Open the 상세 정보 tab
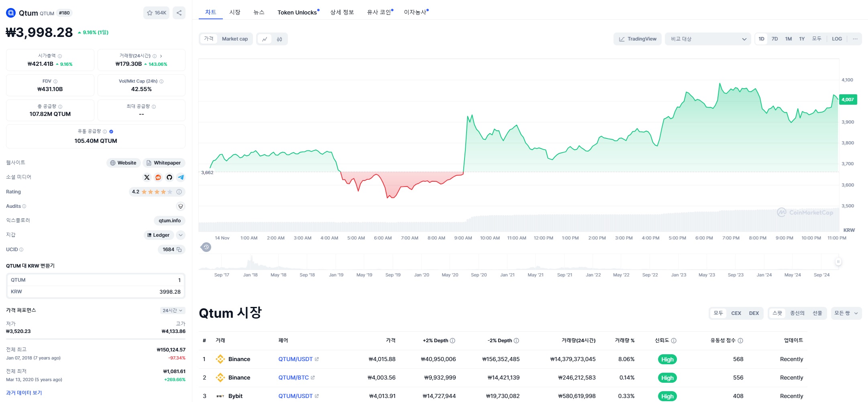 click(342, 12)
